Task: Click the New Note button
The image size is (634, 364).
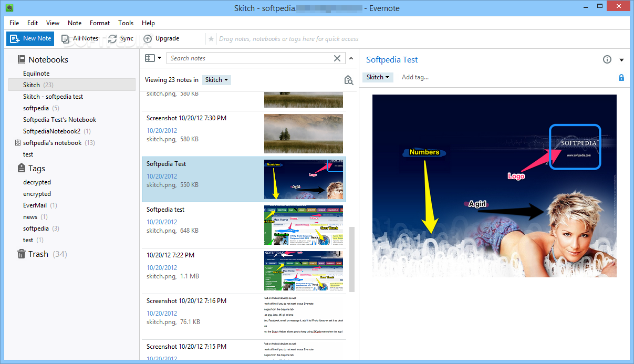Action: click(x=30, y=38)
